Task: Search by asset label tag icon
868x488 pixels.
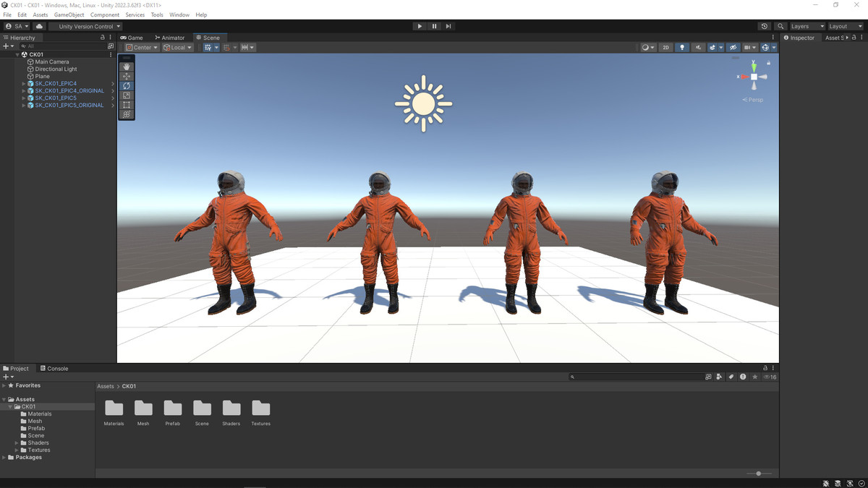Action: [x=731, y=377]
